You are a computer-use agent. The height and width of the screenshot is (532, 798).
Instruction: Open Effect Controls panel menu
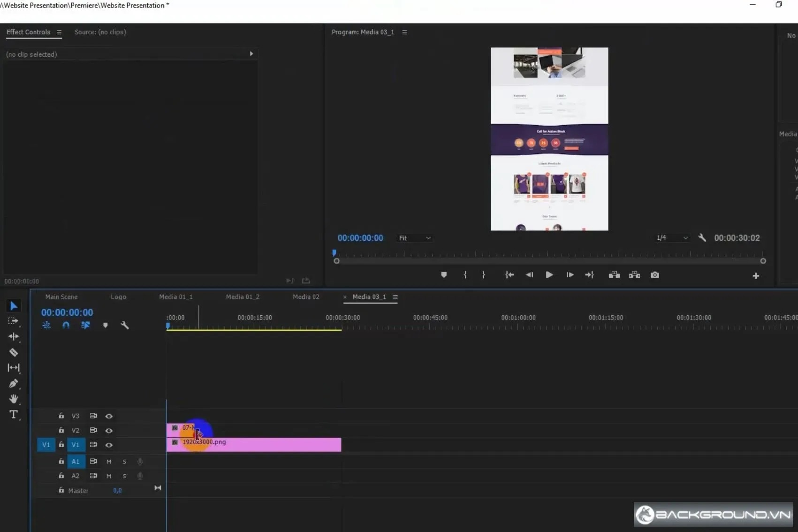tap(59, 32)
